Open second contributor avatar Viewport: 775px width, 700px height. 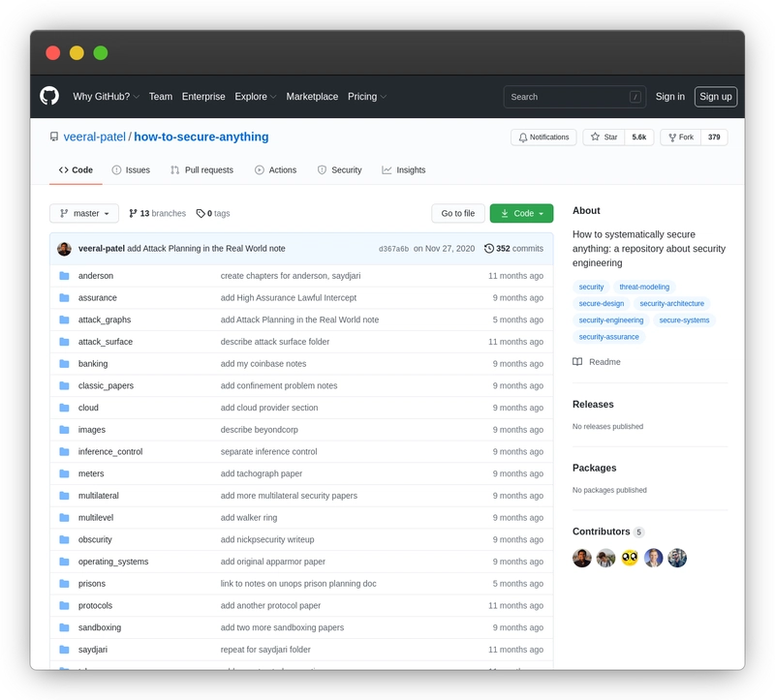pyautogui.click(x=606, y=558)
